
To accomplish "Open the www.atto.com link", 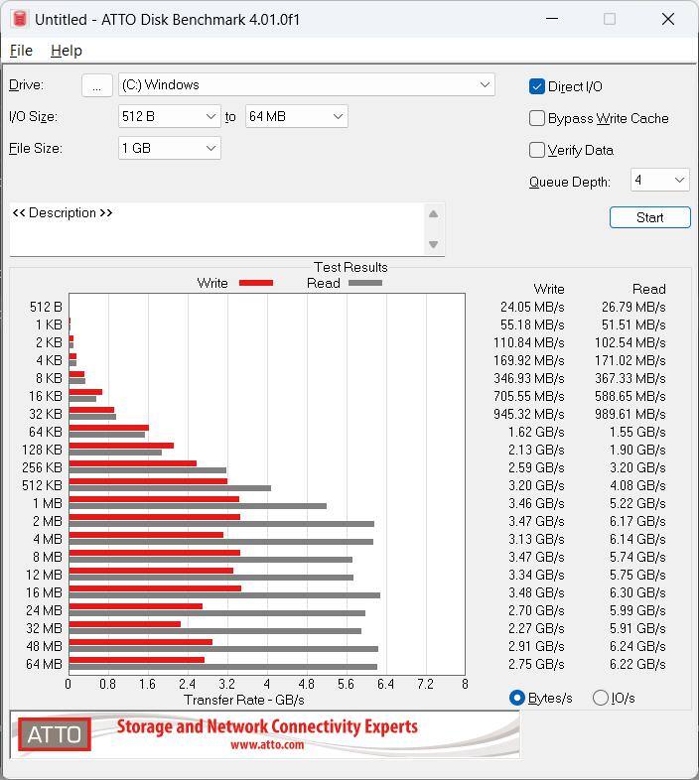I will coord(267,745).
